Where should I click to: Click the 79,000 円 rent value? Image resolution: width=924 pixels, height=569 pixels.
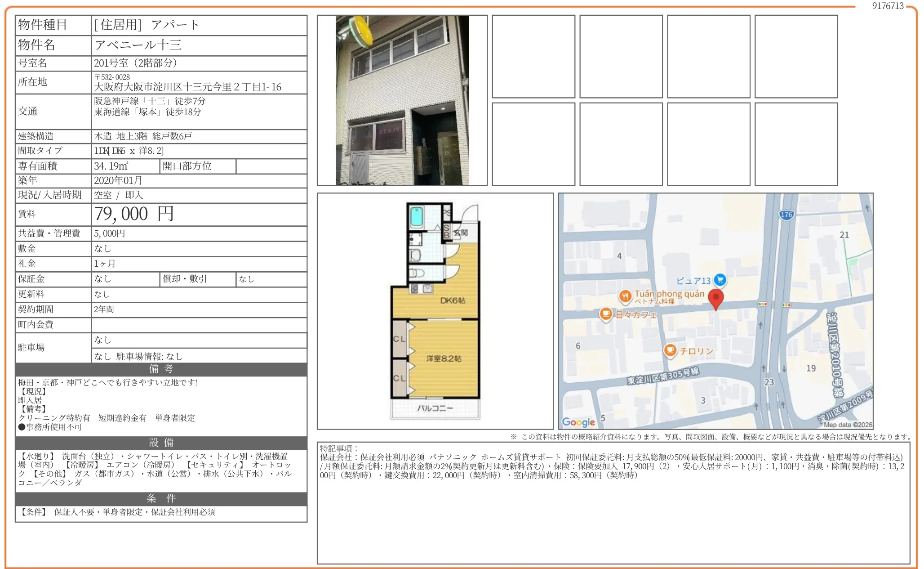point(134,214)
